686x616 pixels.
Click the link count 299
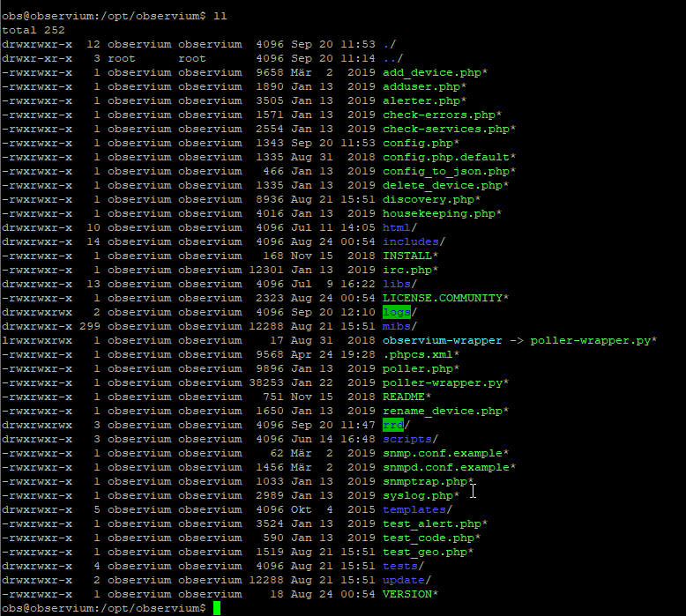point(90,327)
